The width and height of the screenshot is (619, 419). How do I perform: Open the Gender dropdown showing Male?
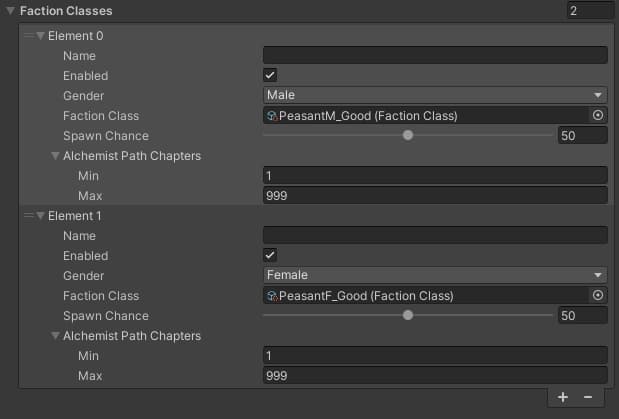435,95
